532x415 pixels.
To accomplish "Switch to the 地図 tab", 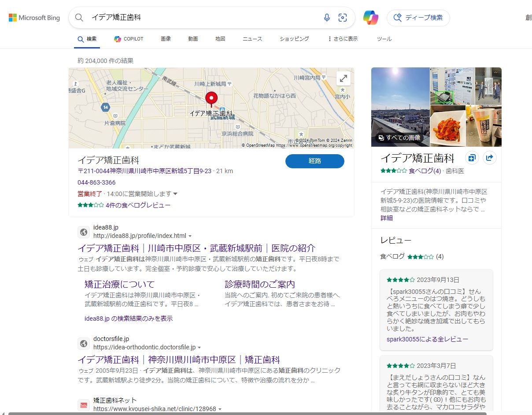I will click(x=220, y=39).
